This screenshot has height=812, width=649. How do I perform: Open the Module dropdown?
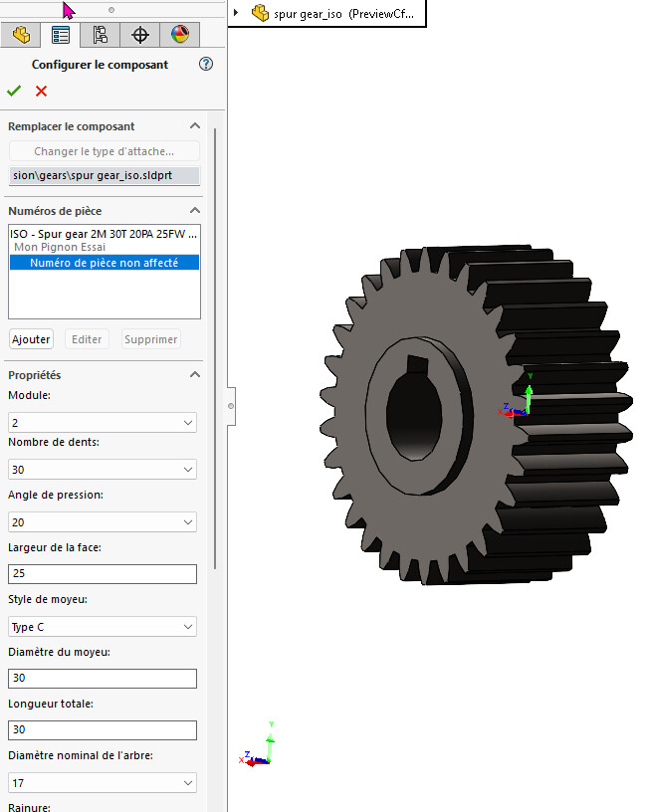coord(102,423)
